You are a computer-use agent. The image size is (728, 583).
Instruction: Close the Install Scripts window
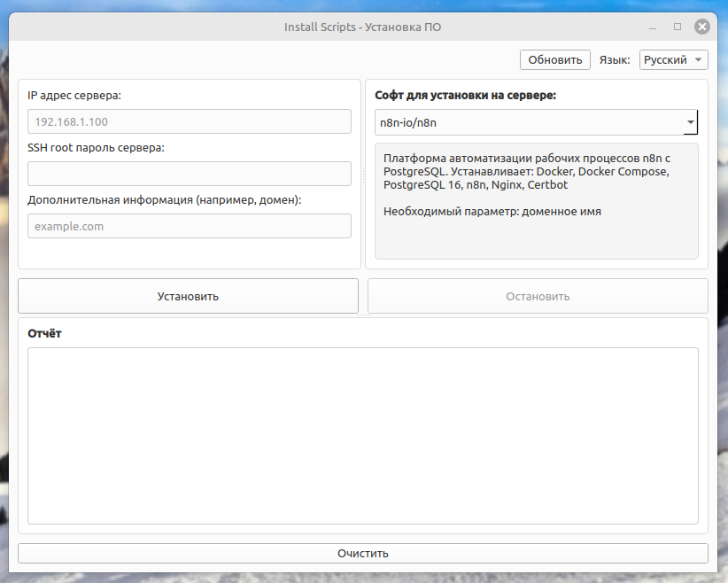pyautogui.click(x=701, y=26)
